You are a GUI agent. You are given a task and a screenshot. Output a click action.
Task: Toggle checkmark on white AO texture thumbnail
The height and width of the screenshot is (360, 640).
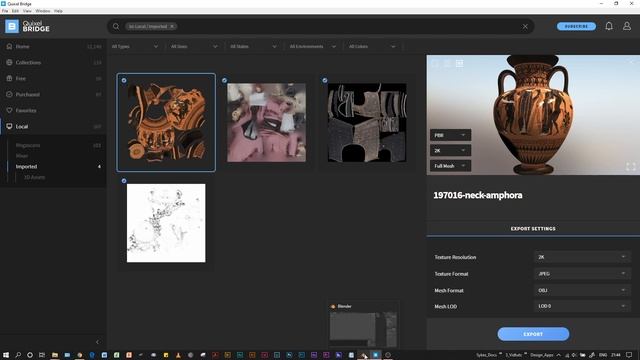[124, 181]
